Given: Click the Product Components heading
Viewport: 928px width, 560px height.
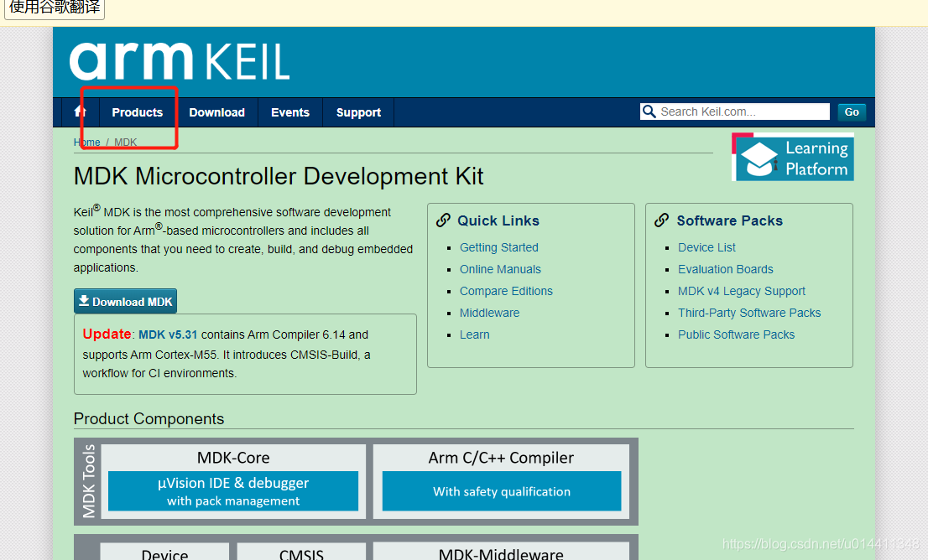Looking at the screenshot, I should pos(149,418).
